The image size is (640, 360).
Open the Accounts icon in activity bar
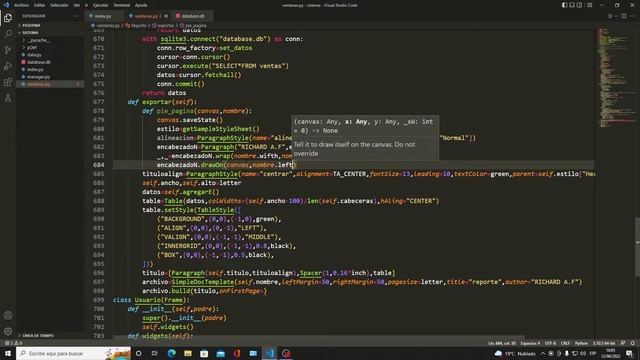[x=8, y=315]
